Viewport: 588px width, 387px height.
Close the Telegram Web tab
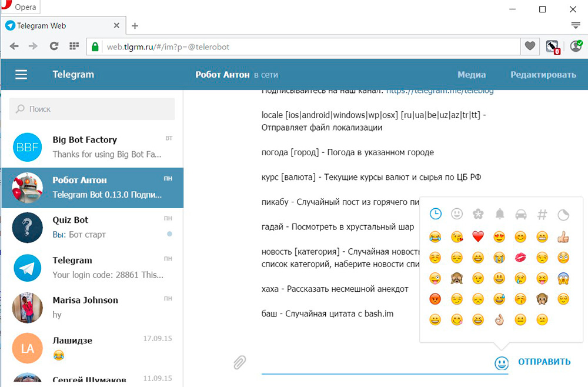coord(116,25)
